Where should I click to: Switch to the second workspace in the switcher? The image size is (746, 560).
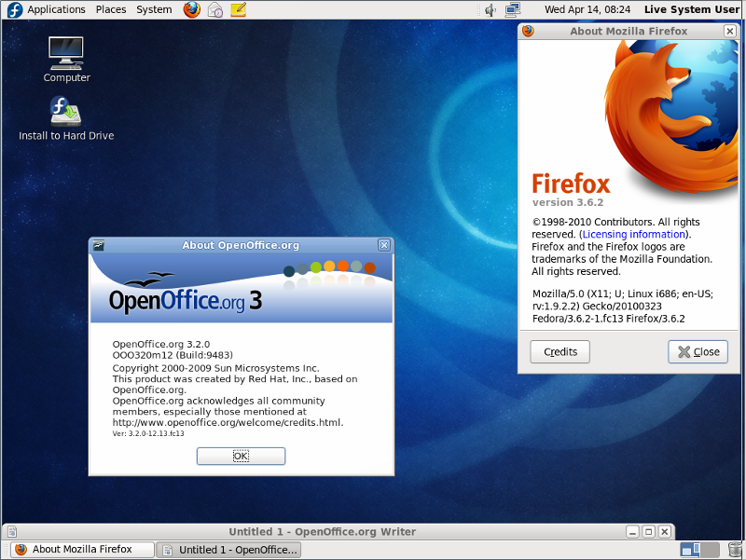coord(710,550)
